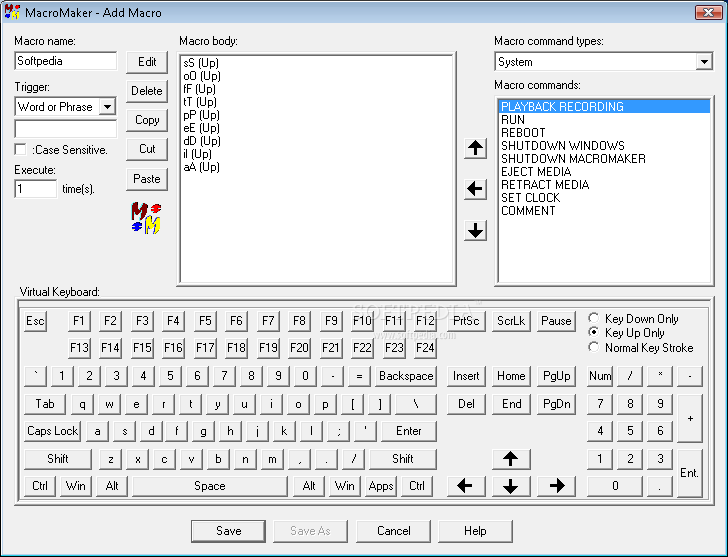Click the left arrow to insert command
728x557 pixels.
[475, 189]
